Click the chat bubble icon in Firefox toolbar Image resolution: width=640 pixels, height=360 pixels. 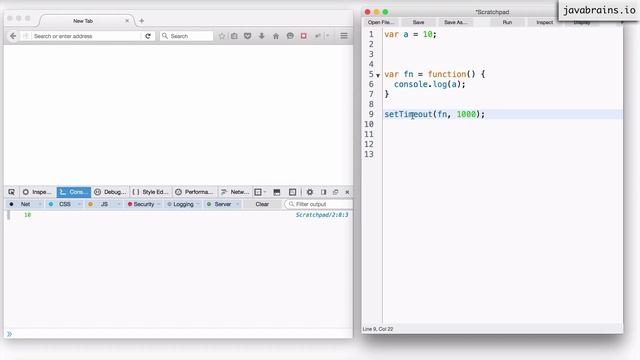(290, 36)
